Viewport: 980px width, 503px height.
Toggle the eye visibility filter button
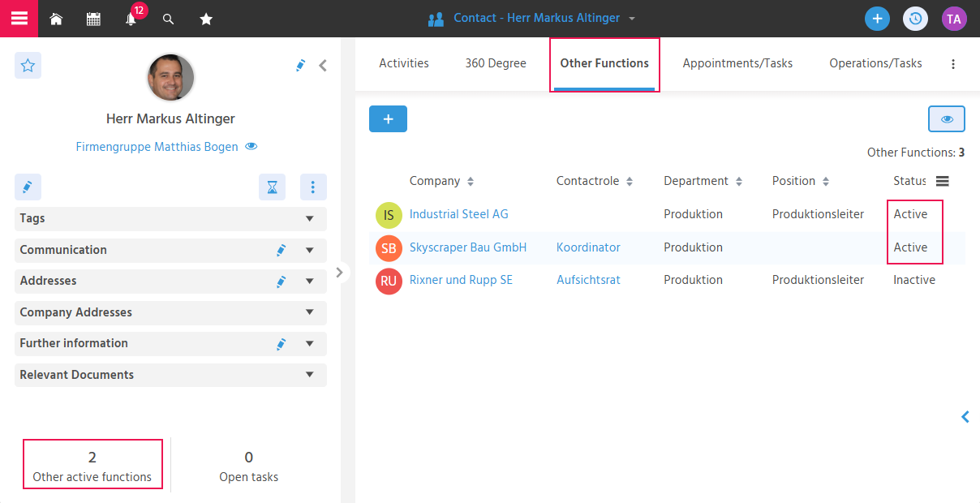pyautogui.click(x=947, y=119)
